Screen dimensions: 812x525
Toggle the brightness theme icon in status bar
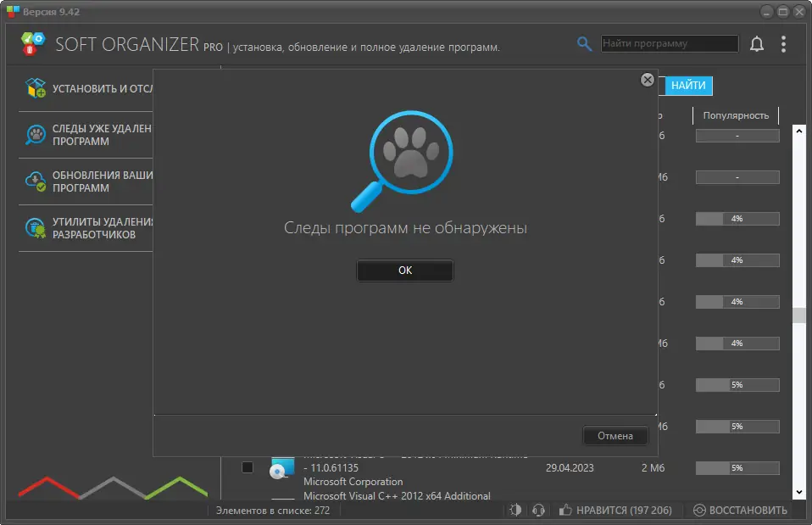[x=515, y=510]
